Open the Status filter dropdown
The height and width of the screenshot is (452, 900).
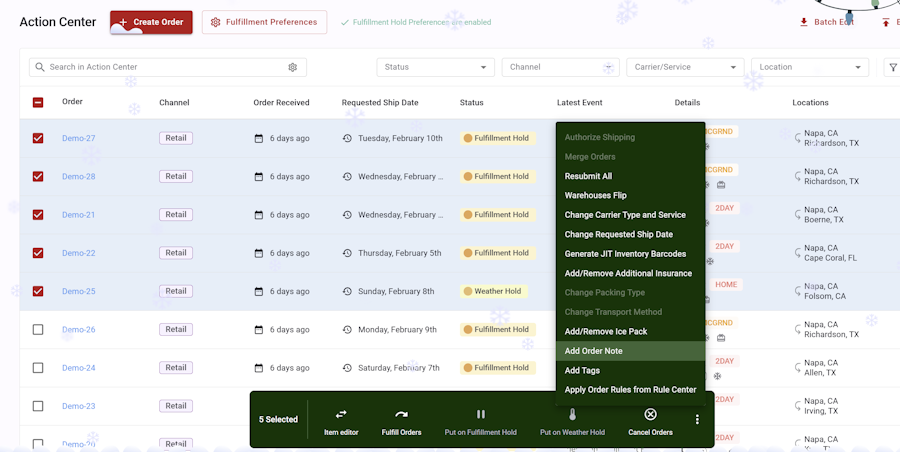435,67
